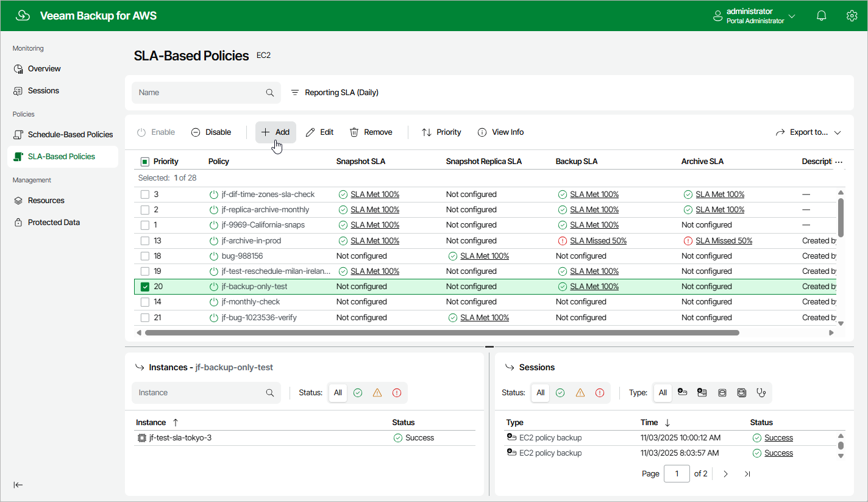Click the Disable policy button
868x502 pixels.
click(211, 132)
